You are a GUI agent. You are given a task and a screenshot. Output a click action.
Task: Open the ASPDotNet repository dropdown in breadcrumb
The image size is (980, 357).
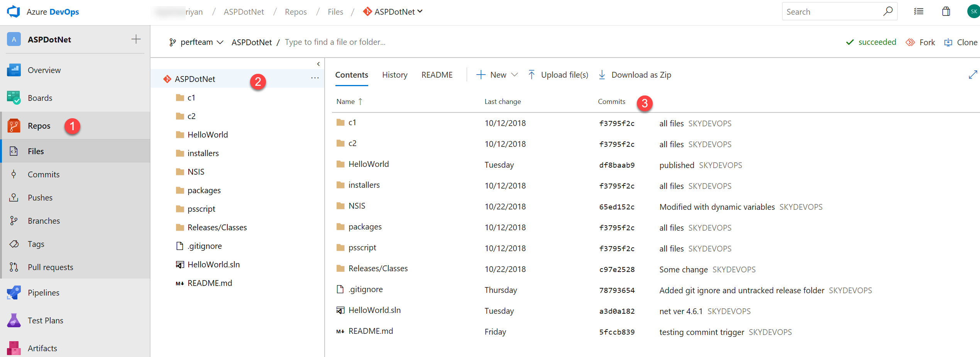click(393, 12)
